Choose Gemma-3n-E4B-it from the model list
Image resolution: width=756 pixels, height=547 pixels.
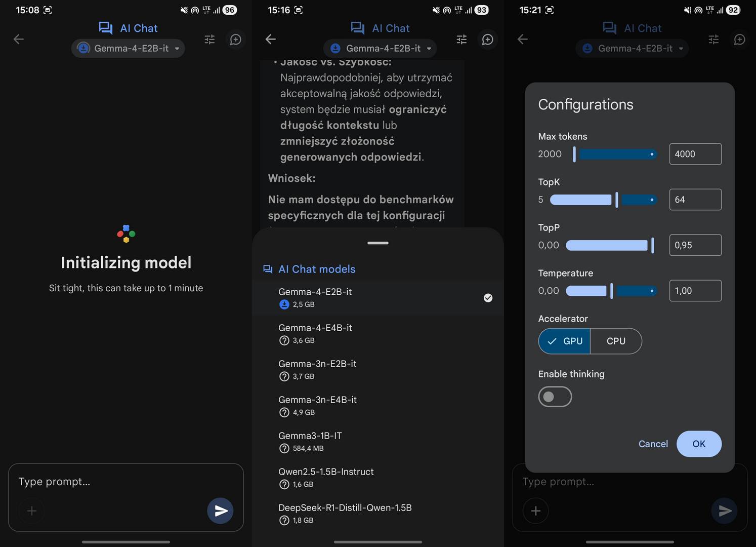(x=378, y=406)
